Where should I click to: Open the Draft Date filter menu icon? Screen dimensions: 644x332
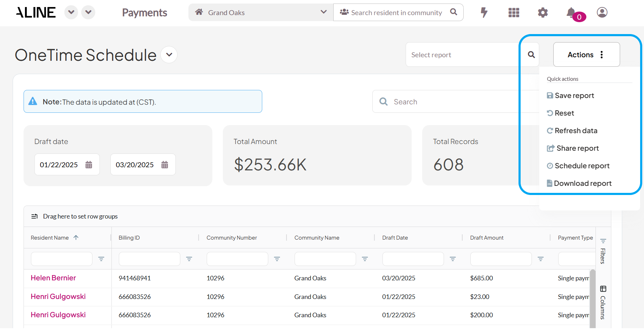453,259
